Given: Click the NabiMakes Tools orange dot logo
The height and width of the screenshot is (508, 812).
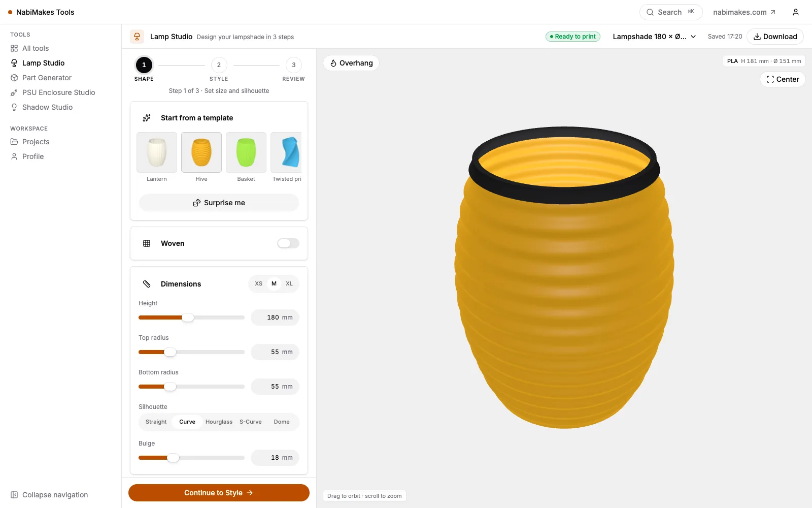Looking at the screenshot, I should pyautogui.click(x=10, y=12).
